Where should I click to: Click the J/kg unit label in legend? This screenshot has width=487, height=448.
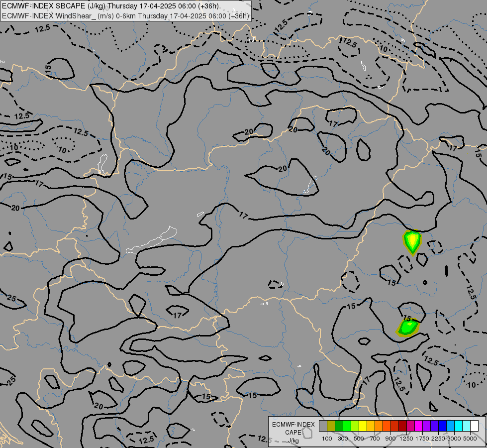pyautogui.click(x=293, y=441)
